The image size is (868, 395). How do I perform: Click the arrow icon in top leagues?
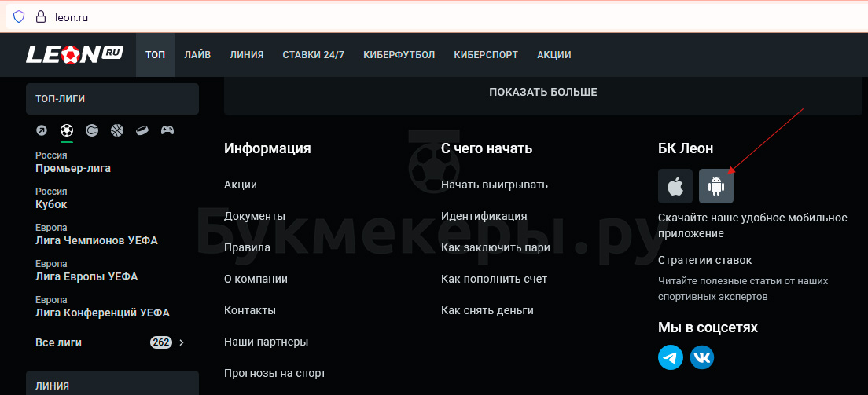[42, 130]
